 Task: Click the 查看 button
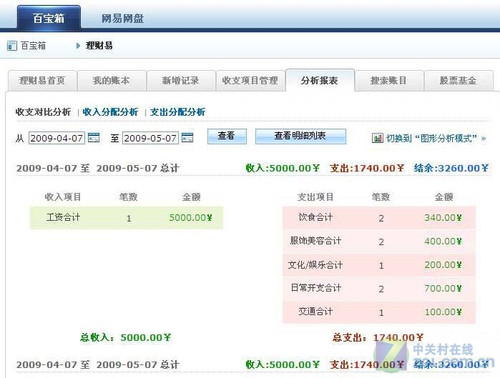227,136
